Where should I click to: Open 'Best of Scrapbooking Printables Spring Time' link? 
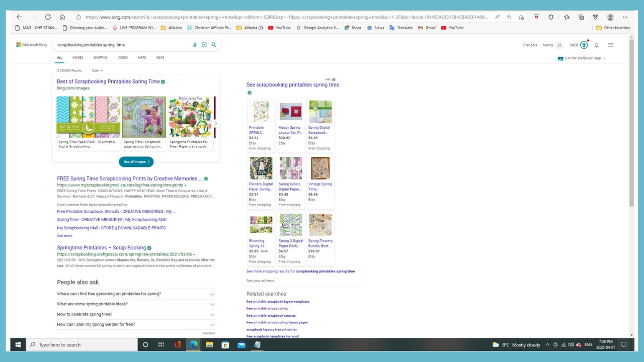tap(108, 81)
